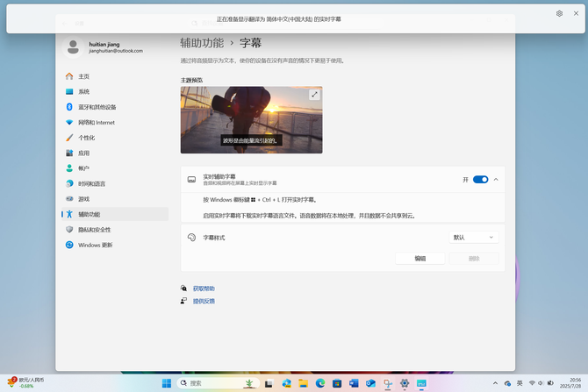The width and height of the screenshot is (588, 392).
Task: Open 主页 in the sidebar
Action: (83, 76)
